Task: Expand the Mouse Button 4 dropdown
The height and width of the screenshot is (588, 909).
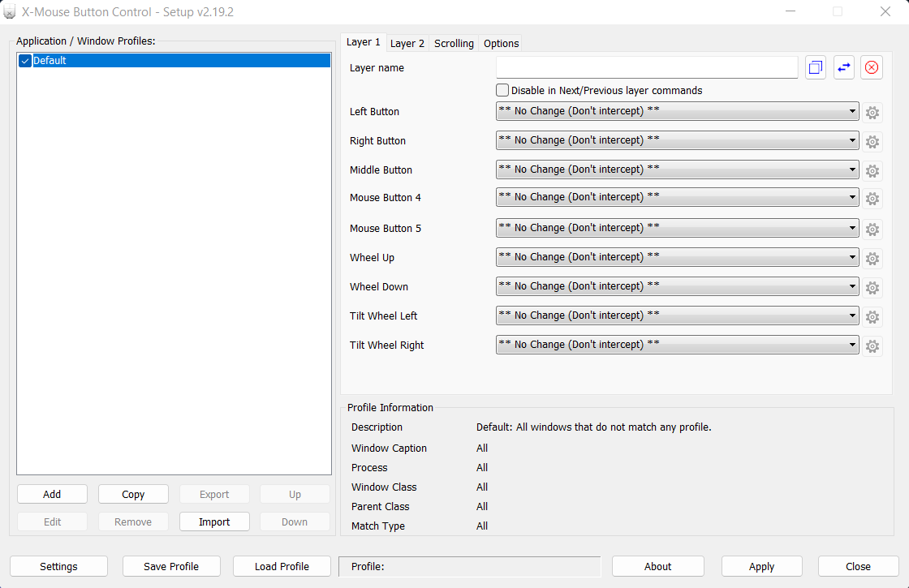Action: (x=677, y=197)
